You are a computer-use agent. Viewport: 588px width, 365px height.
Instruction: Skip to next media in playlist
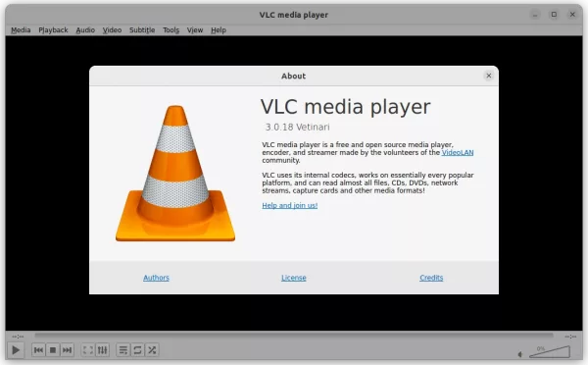(67, 350)
